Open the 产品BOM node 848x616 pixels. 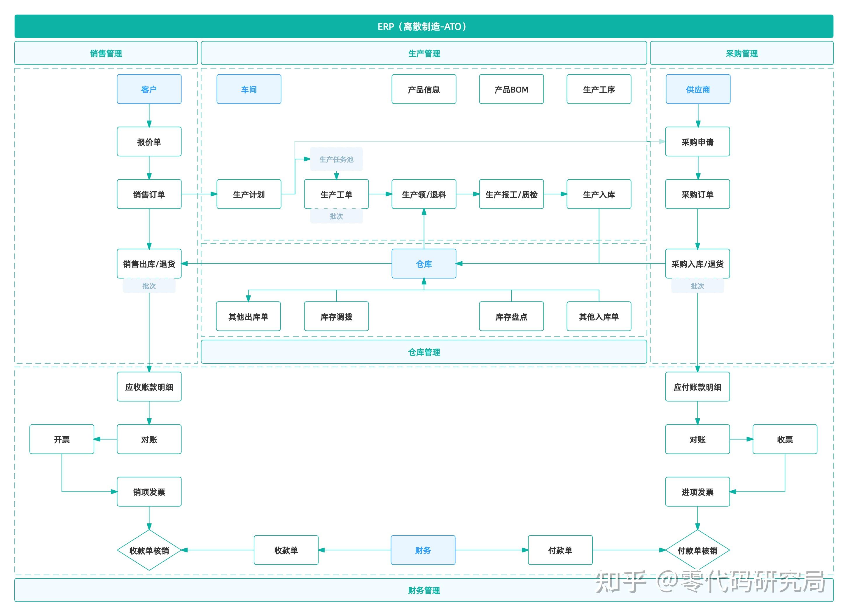(511, 89)
